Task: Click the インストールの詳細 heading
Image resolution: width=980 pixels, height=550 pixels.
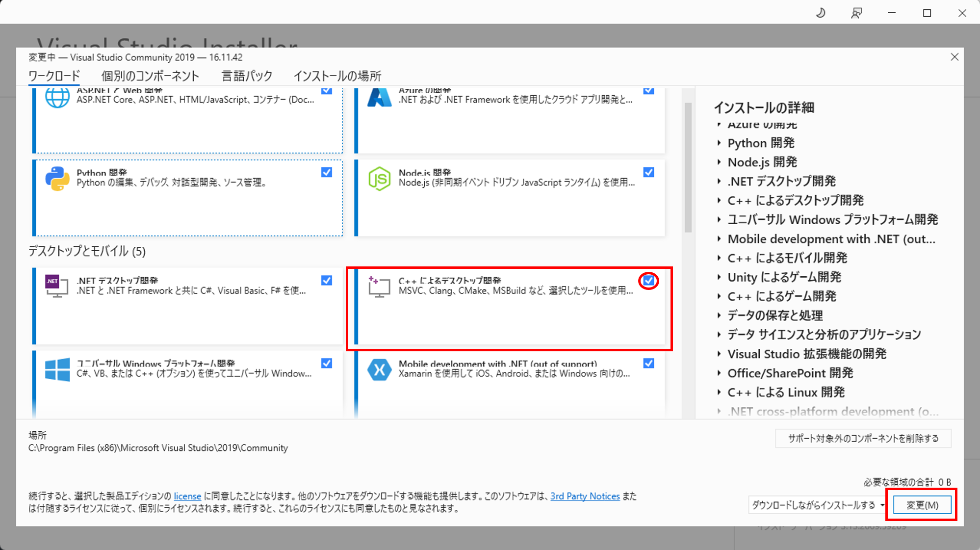Action: click(x=764, y=107)
